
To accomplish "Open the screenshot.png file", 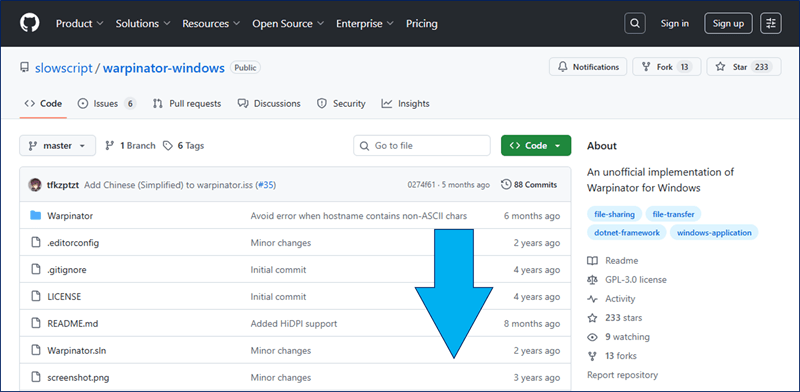I will pyautogui.click(x=78, y=378).
